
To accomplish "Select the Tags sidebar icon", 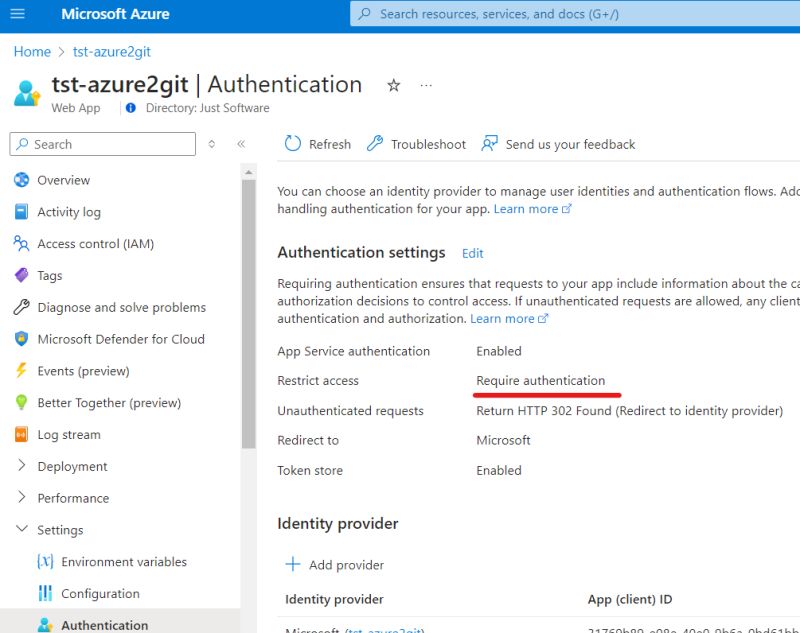I will pos(23,275).
